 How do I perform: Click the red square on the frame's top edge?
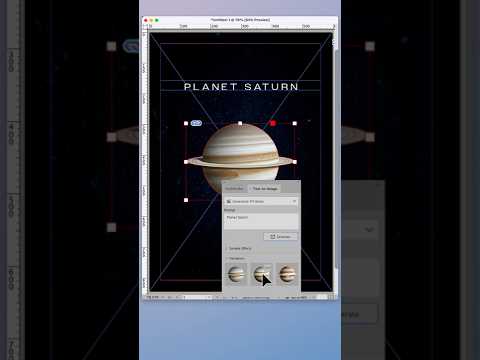pyautogui.click(x=273, y=123)
